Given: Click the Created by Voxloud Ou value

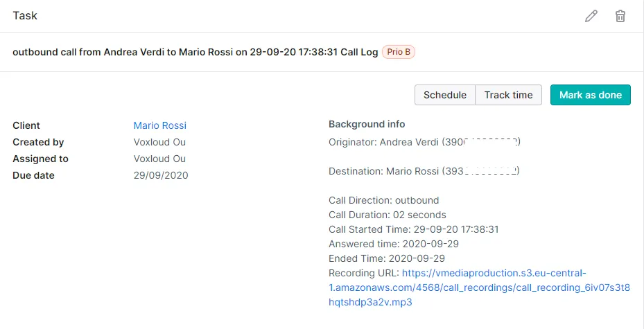Looking at the screenshot, I should (x=159, y=142).
